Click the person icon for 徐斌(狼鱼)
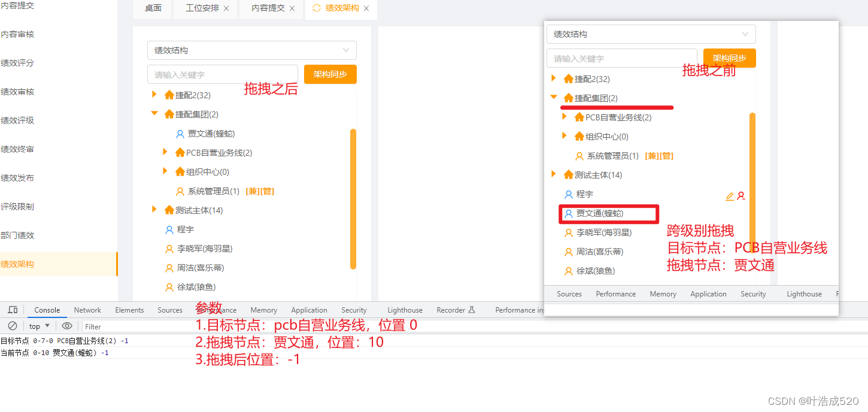Image resolution: width=868 pixels, height=412 pixels. tap(567, 271)
